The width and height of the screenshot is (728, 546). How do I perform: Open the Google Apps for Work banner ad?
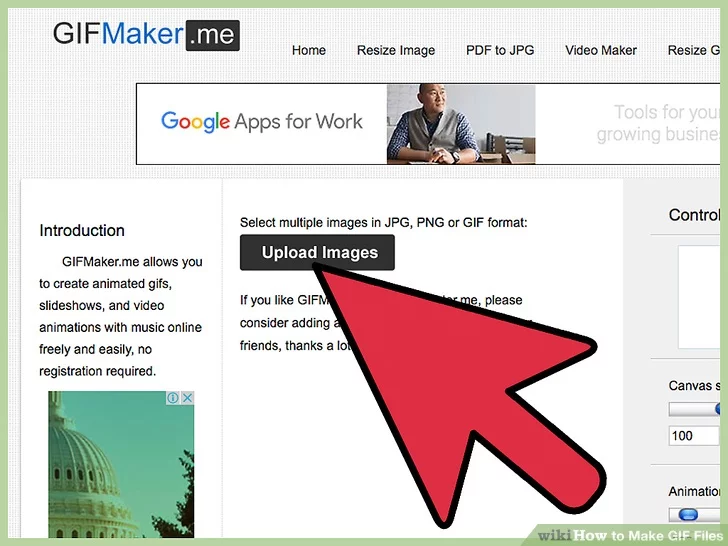pos(428,124)
